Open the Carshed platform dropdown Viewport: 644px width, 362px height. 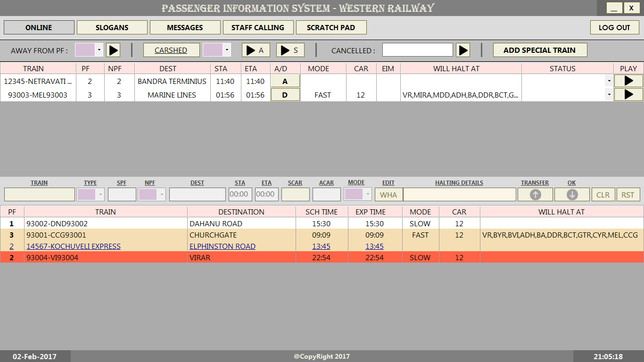pos(227,50)
